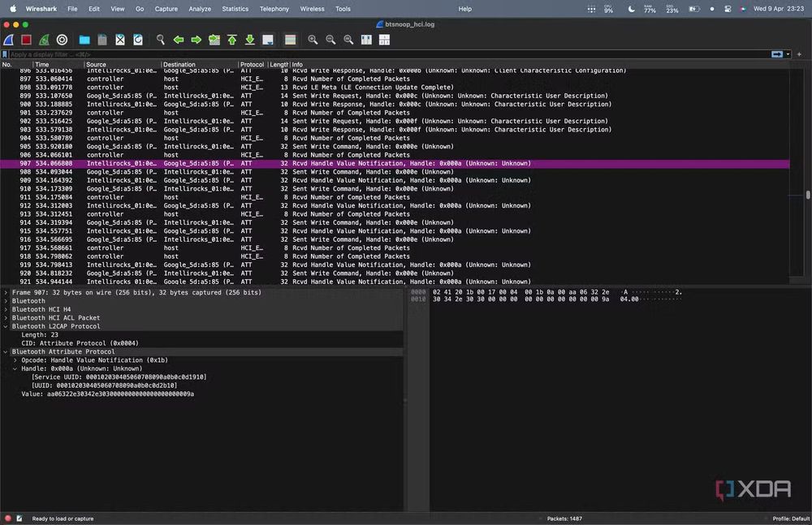The image size is (812, 525).
Task: Jump to the first packet
Action: click(232, 40)
